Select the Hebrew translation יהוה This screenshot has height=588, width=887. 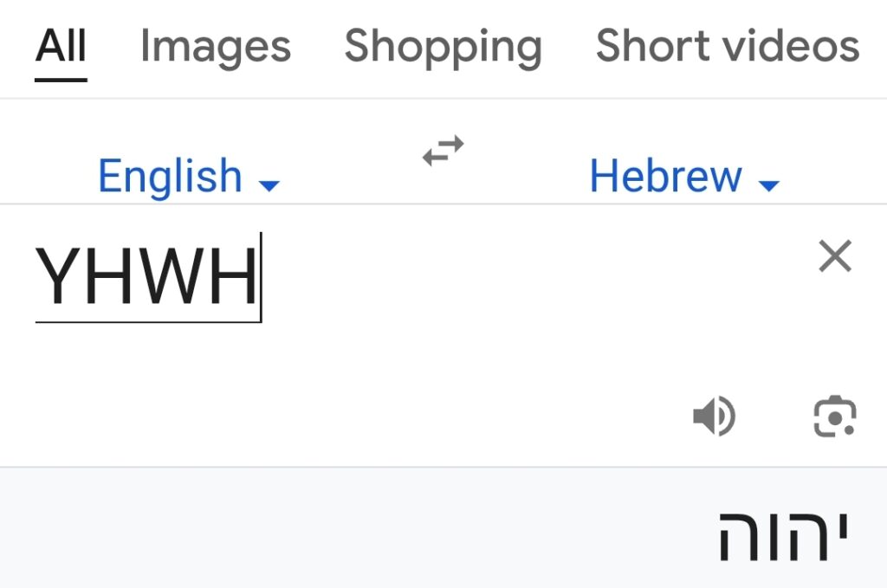[x=783, y=536]
